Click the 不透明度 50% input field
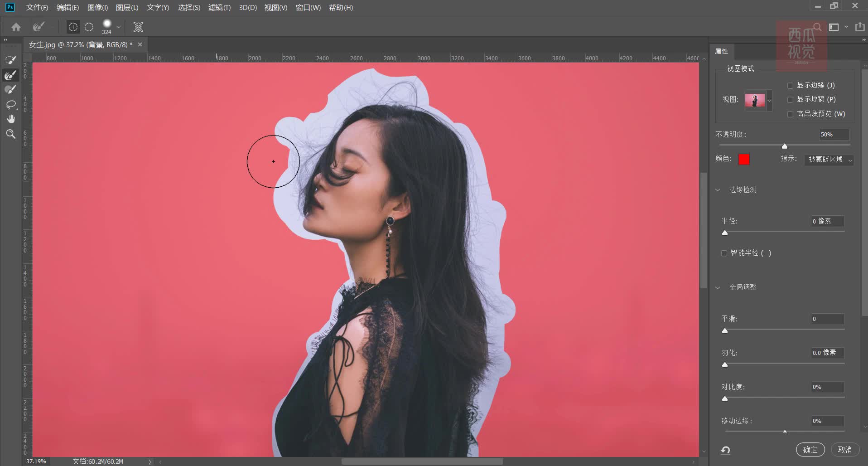Viewport: 868px width, 466px height. [x=834, y=135]
